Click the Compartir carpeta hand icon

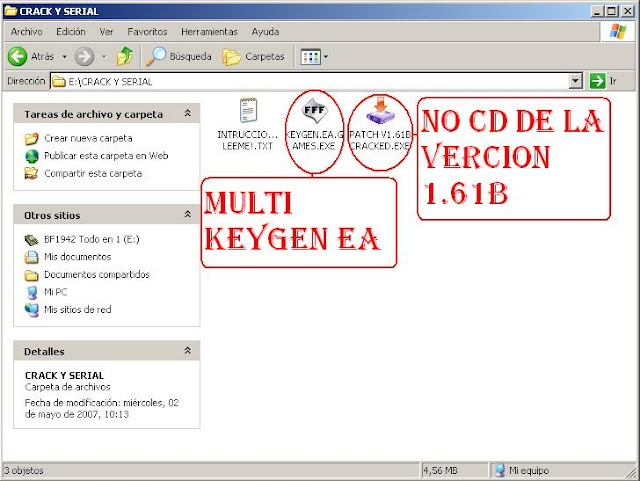click(31, 174)
